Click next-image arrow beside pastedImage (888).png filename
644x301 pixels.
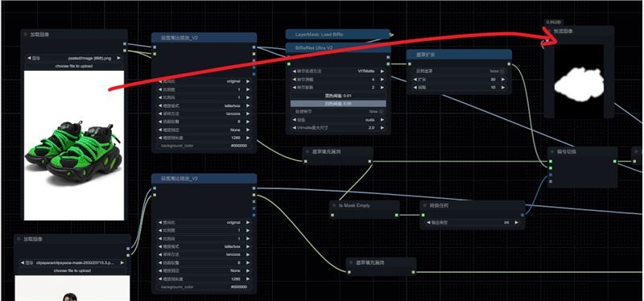pos(119,58)
